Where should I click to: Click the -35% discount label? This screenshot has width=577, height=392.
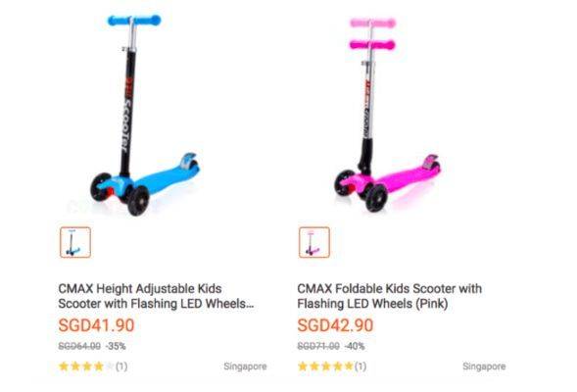tap(116, 346)
